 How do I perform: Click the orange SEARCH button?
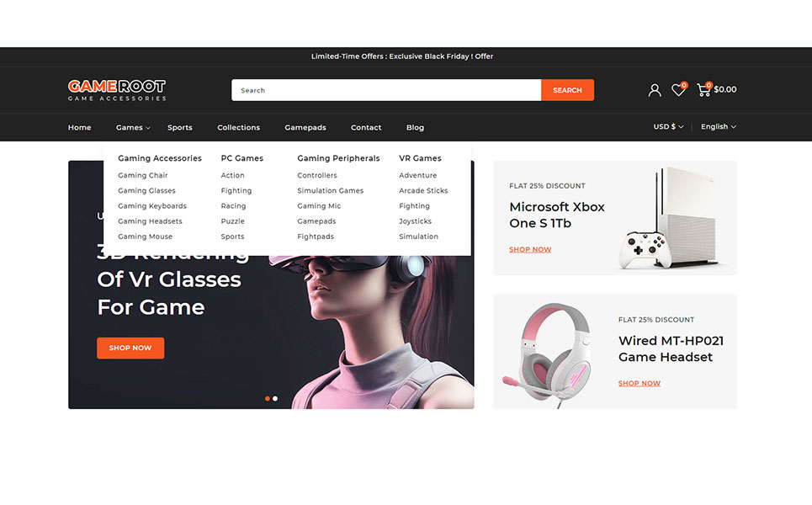coord(568,90)
